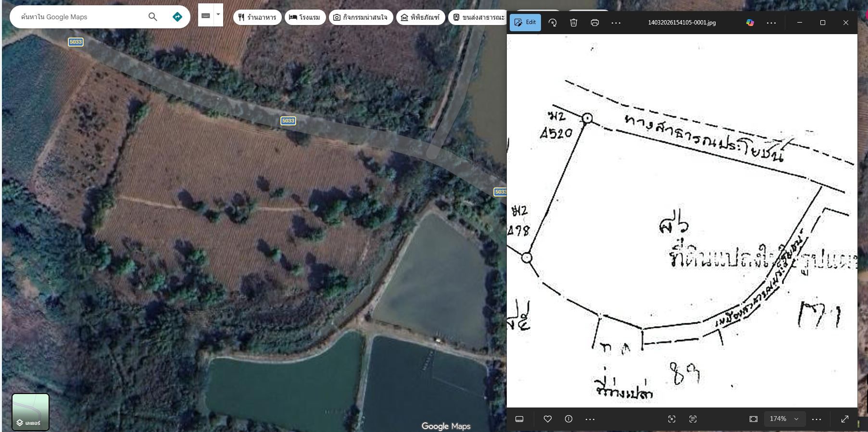Click the Google Maps search magnifier icon
The height and width of the screenshot is (432, 868).
[152, 17]
